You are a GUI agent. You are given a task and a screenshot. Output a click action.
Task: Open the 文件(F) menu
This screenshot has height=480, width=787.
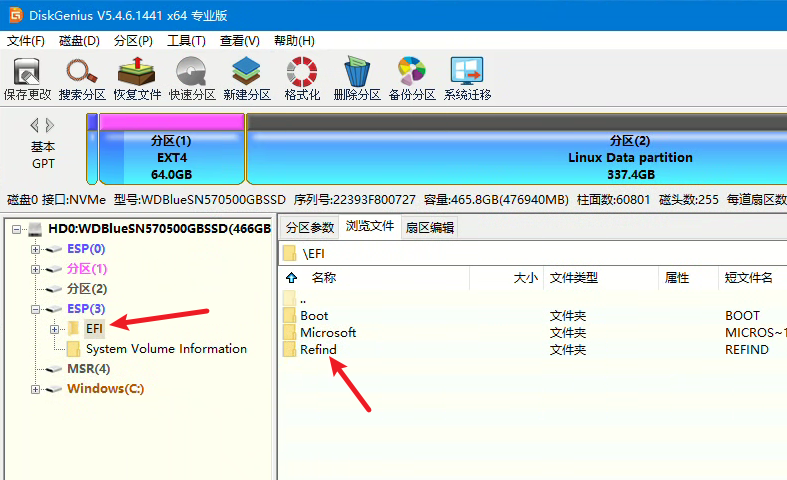click(26, 41)
